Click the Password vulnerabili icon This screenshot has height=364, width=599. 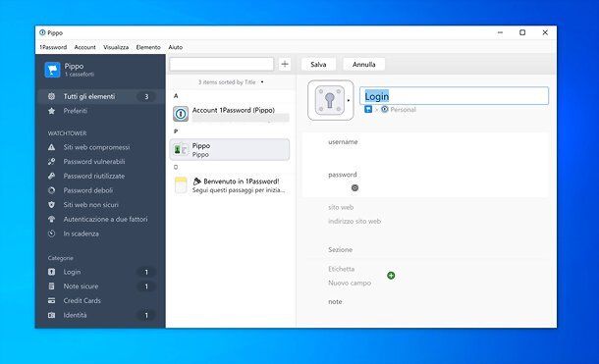52,162
